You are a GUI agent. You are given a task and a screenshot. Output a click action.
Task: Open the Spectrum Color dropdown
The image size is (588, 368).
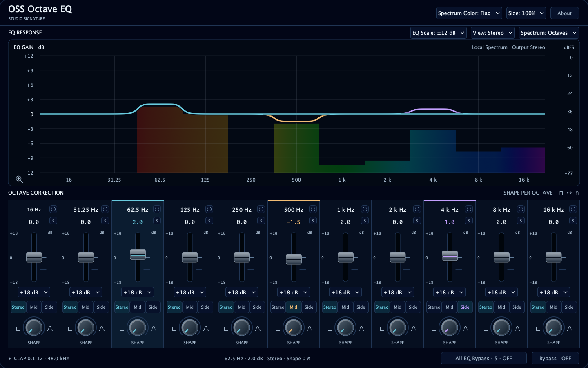pos(469,13)
